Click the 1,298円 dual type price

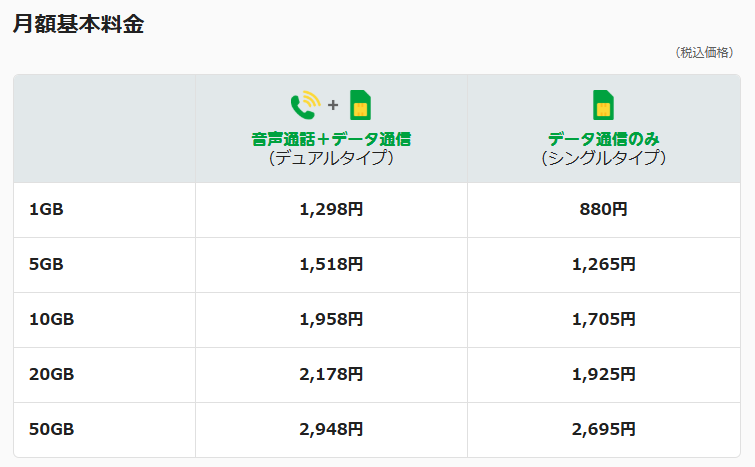(331, 210)
